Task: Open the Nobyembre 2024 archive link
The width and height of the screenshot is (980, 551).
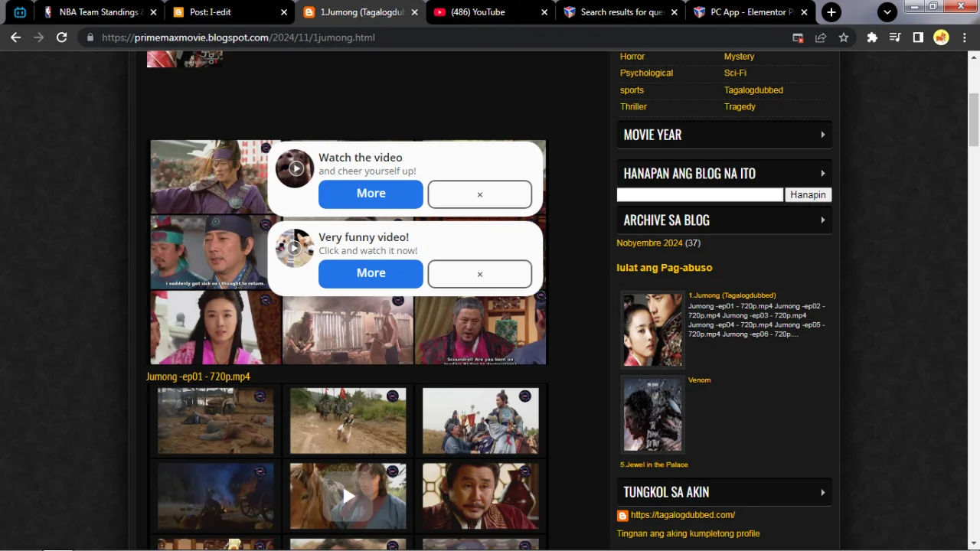Action: 649,243
